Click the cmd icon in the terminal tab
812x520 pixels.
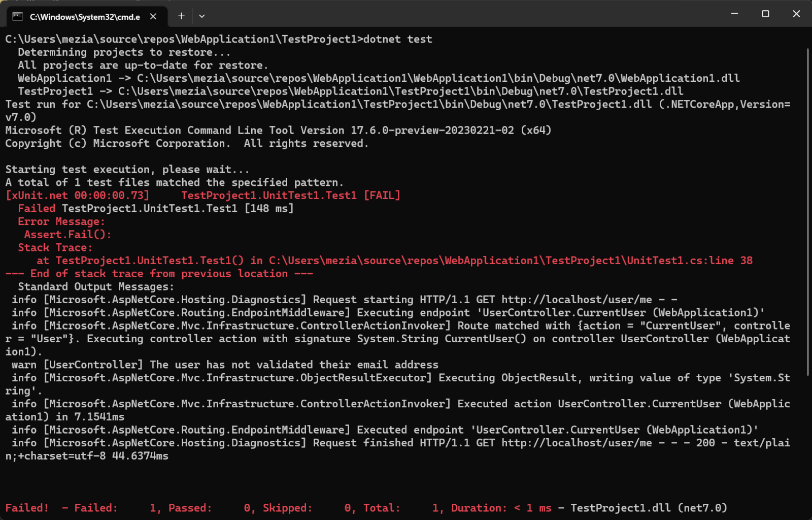coord(18,17)
